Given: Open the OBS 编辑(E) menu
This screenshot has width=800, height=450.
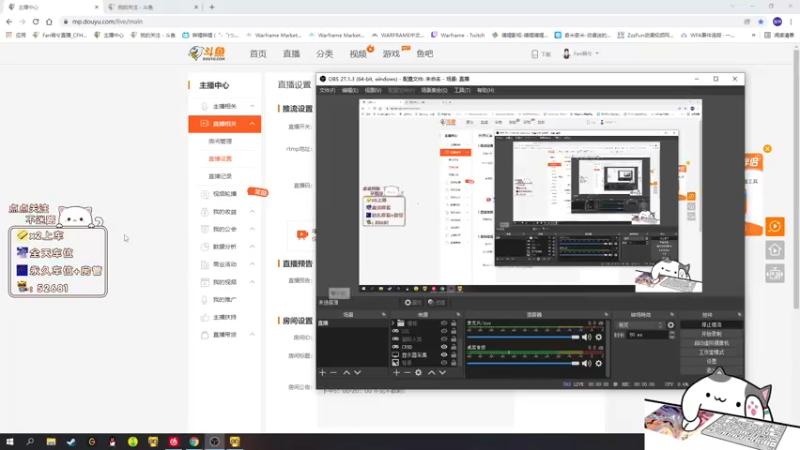Looking at the screenshot, I should point(349,90).
